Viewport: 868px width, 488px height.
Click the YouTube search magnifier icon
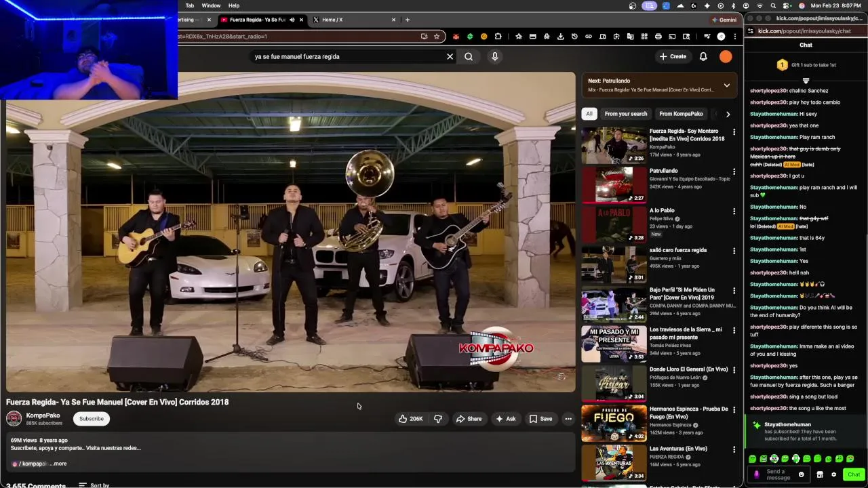point(469,57)
